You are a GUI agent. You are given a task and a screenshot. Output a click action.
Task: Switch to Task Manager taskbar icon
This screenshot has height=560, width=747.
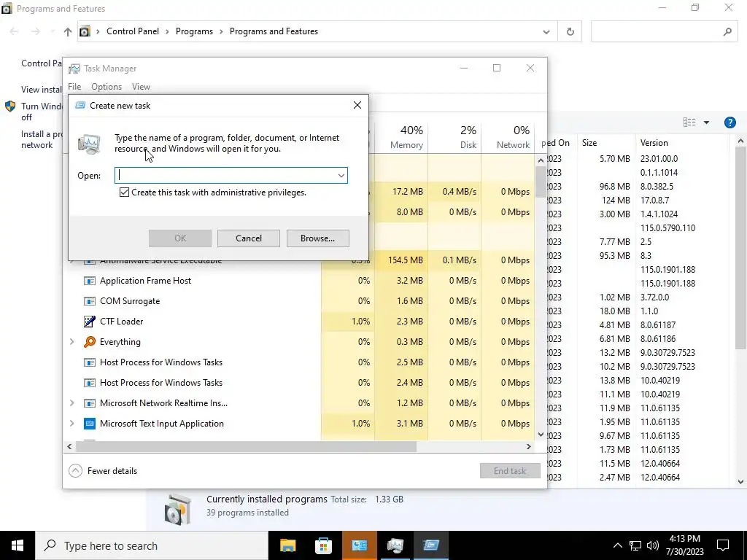click(x=395, y=545)
